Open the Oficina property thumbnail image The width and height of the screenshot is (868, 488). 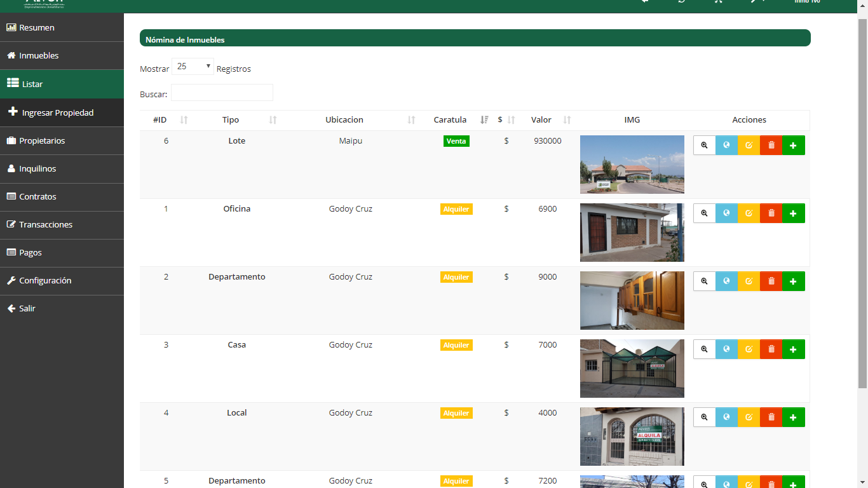tap(632, 233)
